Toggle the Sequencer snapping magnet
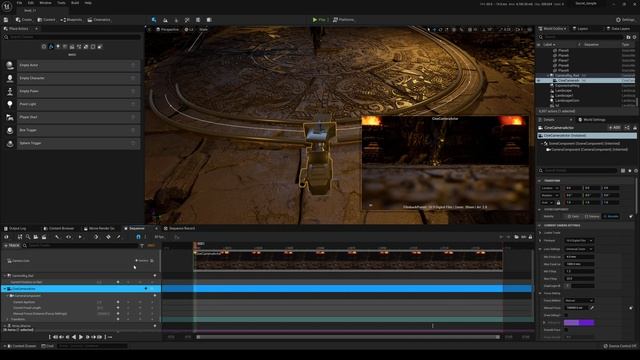The height and width of the screenshot is (360, 640). click(x=138, y=237)
